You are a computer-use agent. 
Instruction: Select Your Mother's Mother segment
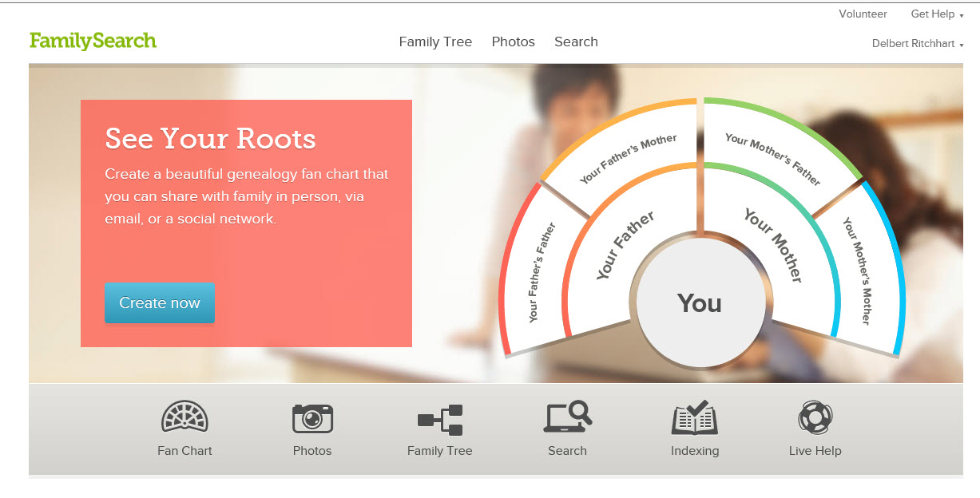point(857,271)
